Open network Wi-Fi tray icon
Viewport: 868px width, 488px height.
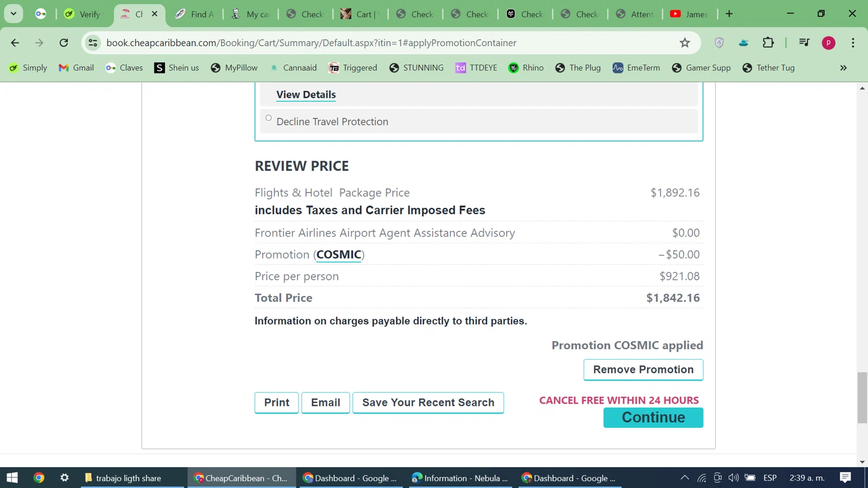tap(701, 478)
